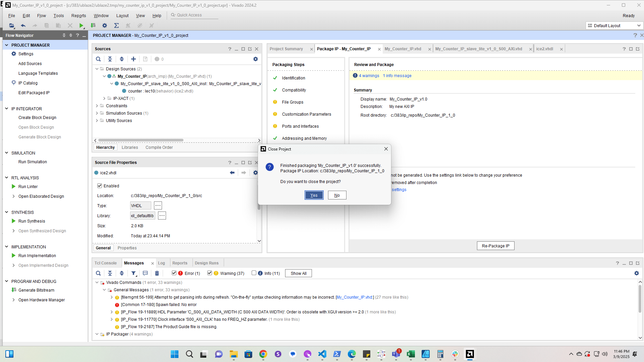Click the green Run toolbar icon
The width and height of the screenshot is (644, 362).
81,25
